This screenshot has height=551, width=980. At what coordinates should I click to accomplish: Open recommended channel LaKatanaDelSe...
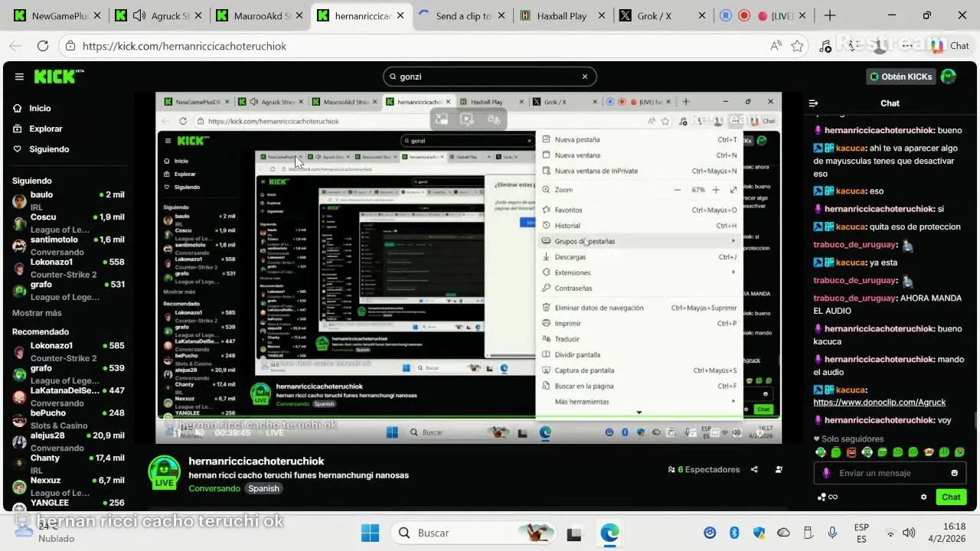click(68, 396)
